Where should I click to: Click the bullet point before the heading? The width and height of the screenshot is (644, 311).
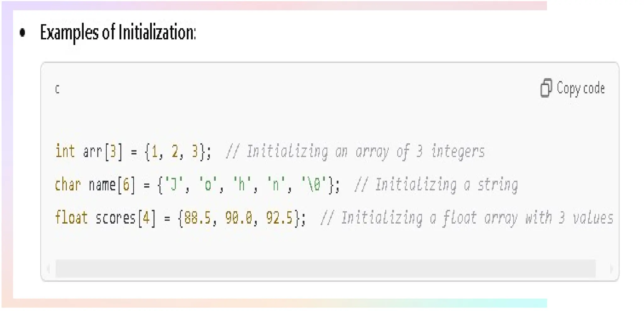click(22, 32)
